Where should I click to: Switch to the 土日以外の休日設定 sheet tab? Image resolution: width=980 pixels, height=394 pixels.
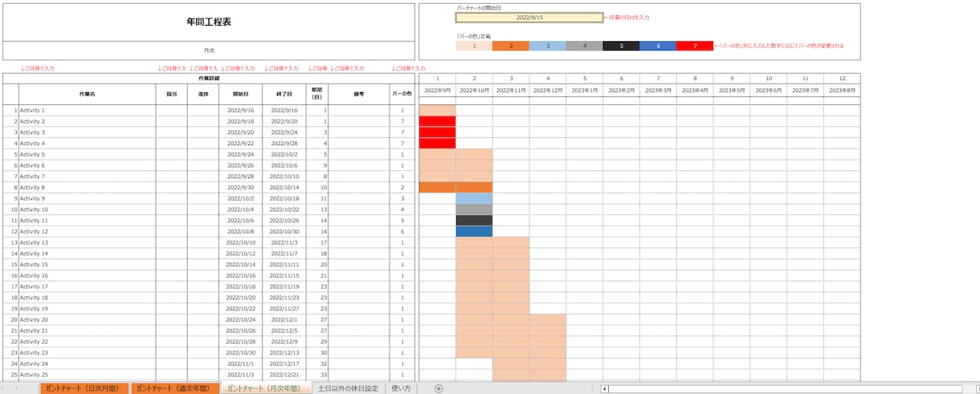click(347, 388)
